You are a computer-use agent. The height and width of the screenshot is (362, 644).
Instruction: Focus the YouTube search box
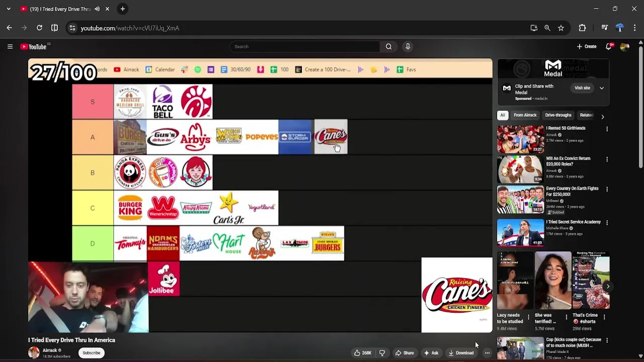(x=304, y=47)
